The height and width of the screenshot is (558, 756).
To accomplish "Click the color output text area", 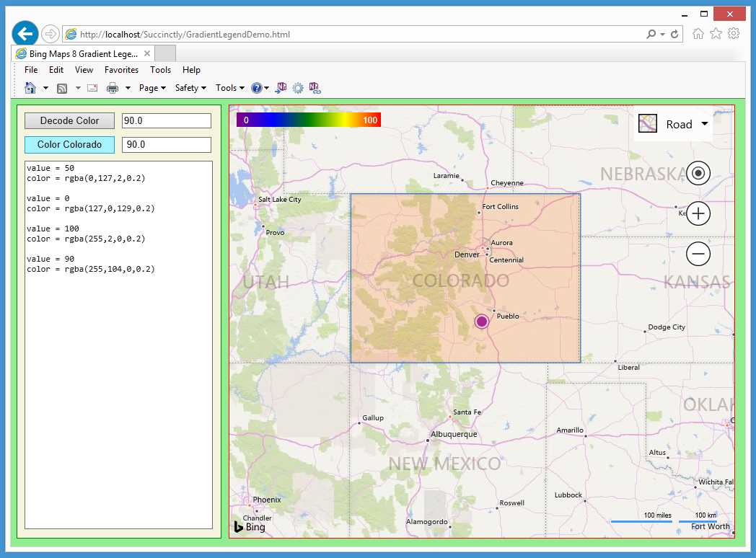I will click(118, 345).
